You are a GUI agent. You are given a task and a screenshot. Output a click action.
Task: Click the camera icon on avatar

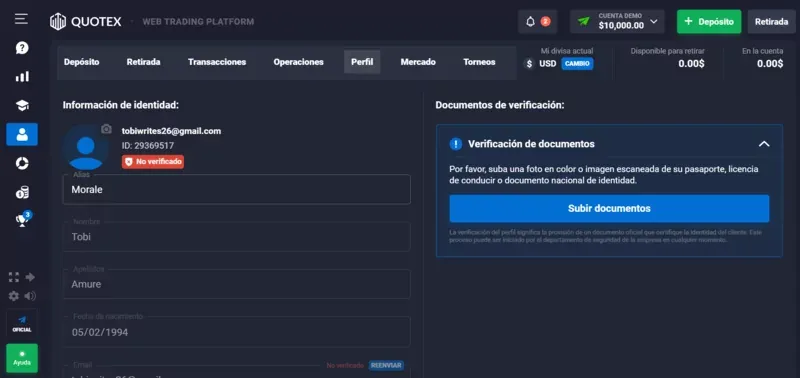(106, 129)
